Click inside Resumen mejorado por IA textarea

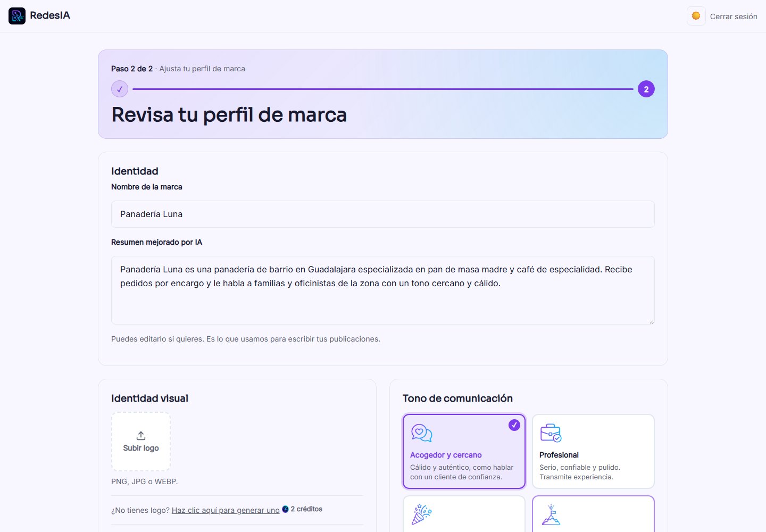[383, 290]
